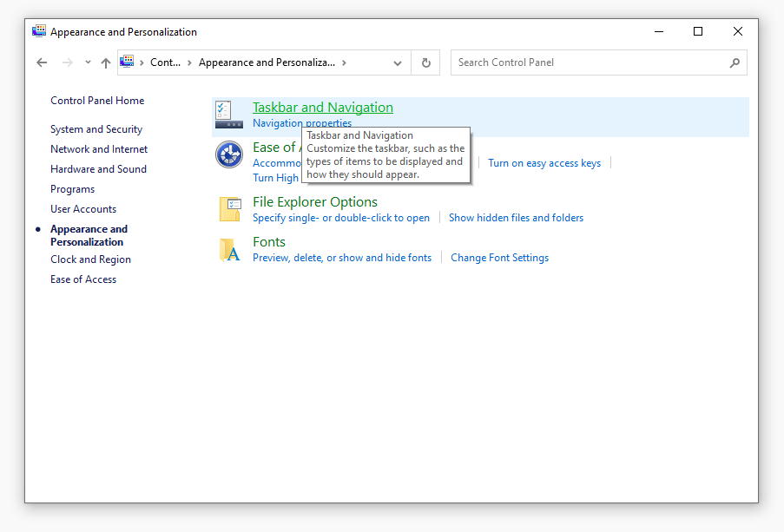Select Appearance and Personalization in sidebar
This screenshot has width=784, height=532.
pos(89,235)
